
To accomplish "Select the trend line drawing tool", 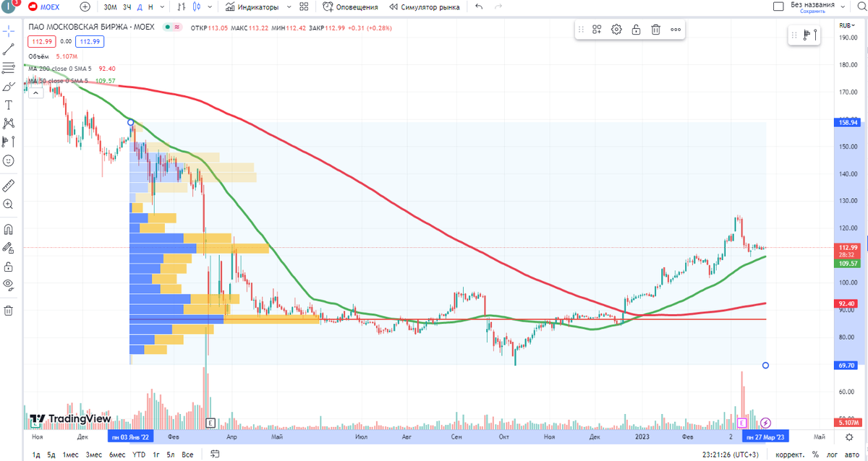I will (x=9, y=50).
